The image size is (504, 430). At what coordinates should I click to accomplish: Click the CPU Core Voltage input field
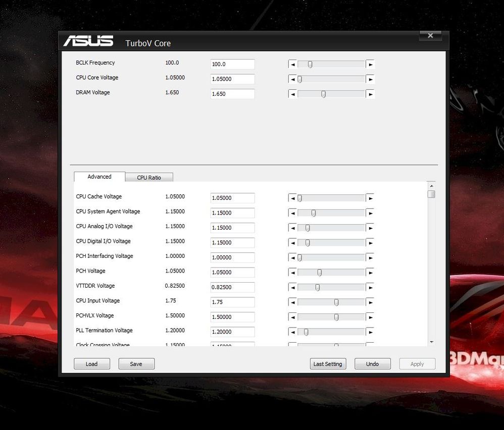232,79
